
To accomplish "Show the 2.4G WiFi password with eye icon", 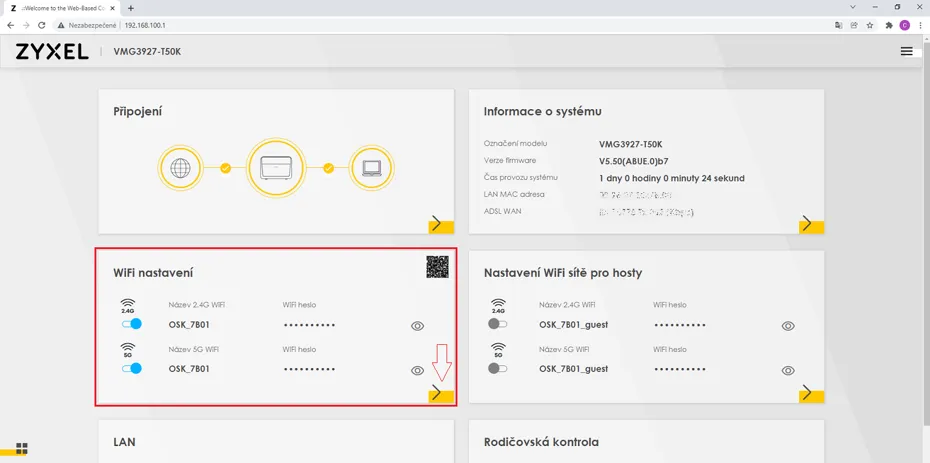I will (x=418, y=326).
